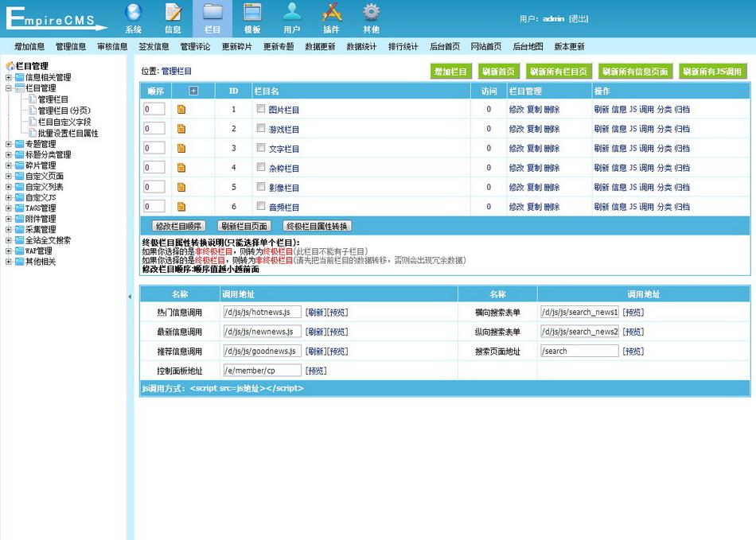Open 管理评论 in the submenu bar

click(x=195, y=47)
